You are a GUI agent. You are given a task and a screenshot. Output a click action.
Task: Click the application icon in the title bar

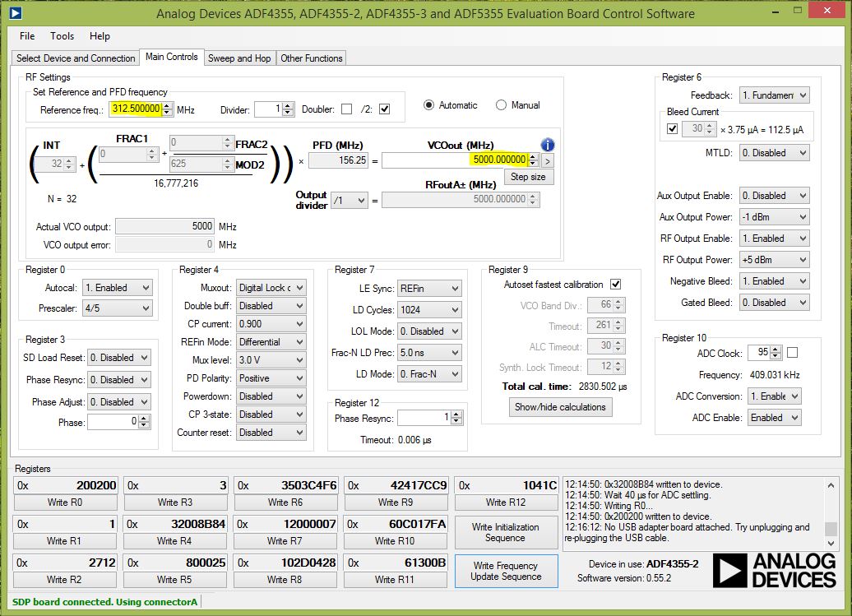[14, 13]
